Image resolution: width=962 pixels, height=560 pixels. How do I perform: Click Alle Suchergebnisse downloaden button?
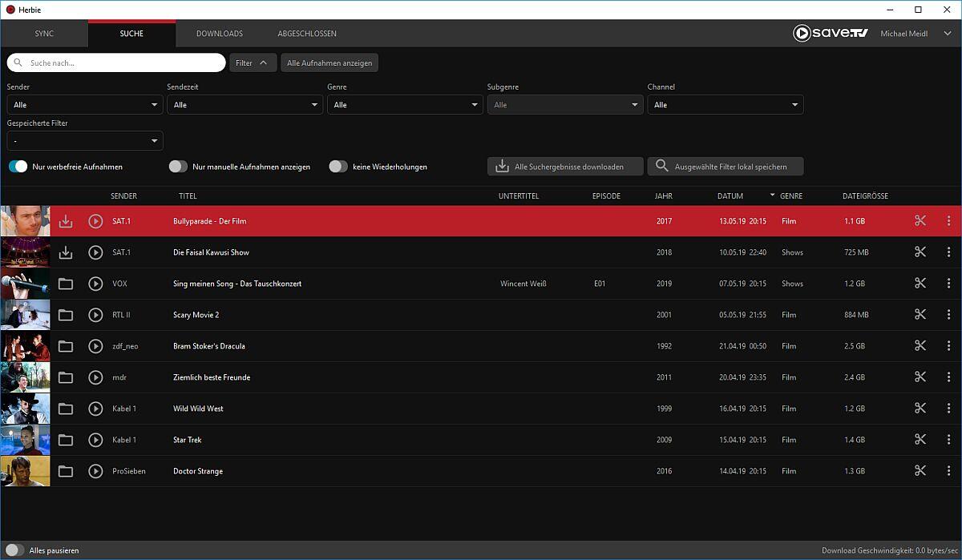(x=565, y=167)
